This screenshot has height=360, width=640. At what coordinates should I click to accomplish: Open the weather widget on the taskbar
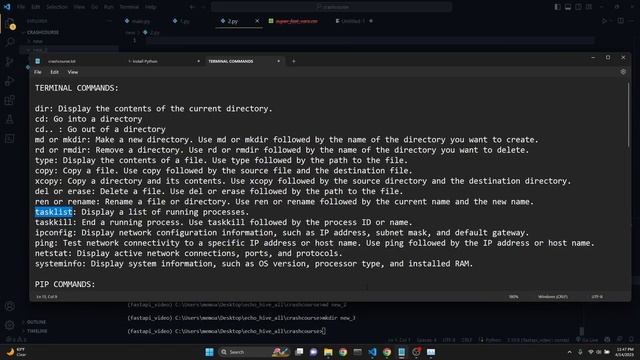[x=16, y=352]
